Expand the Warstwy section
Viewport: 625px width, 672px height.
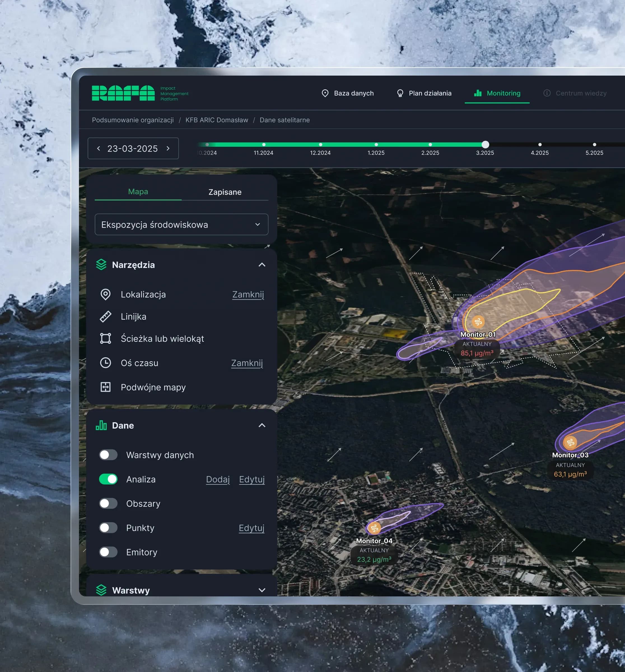point(262,590)
